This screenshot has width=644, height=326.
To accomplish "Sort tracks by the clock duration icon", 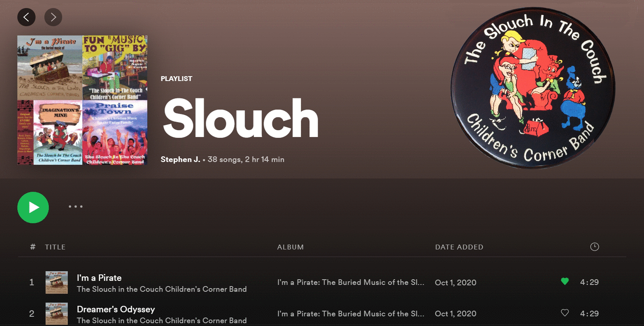I will coord(594,247).
